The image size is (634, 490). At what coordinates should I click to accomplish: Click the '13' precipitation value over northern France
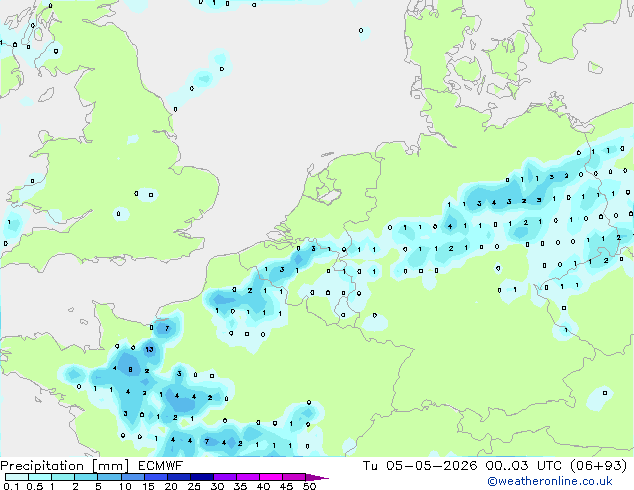pyautogui.click(x=149, y=349)
